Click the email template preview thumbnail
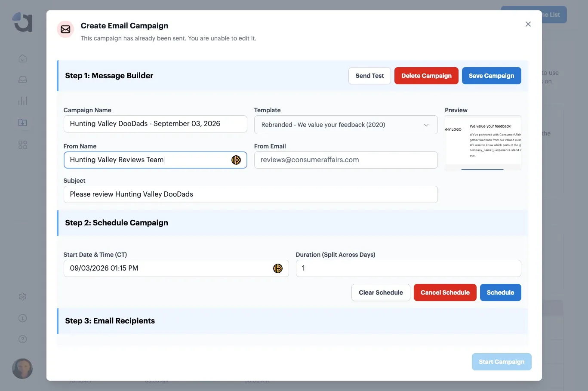Viewport: 588px width, 391px height. tap(483, 143)
